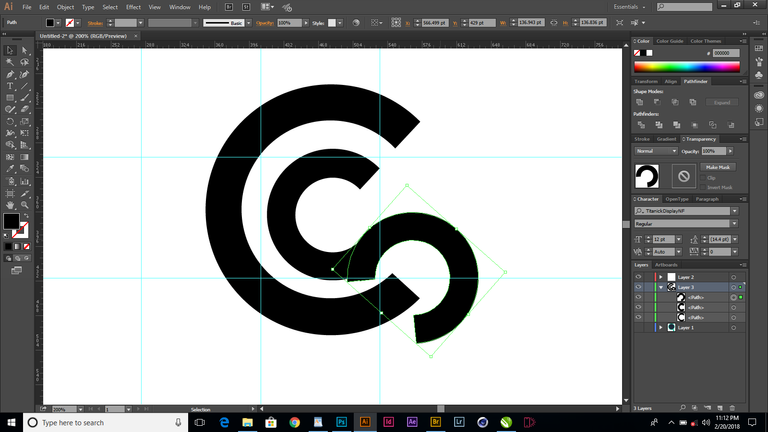Image resolution: width=768 pixels, height=432 pixels.
Task: Open the Effect menu
Action: (133, 7)
